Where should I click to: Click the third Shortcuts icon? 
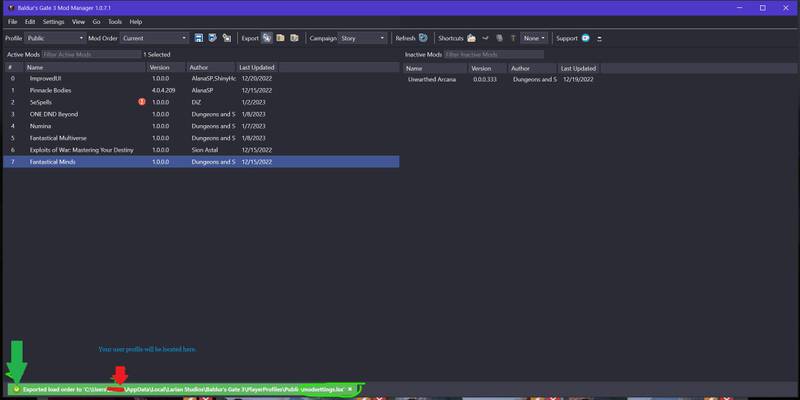point(499,38)
